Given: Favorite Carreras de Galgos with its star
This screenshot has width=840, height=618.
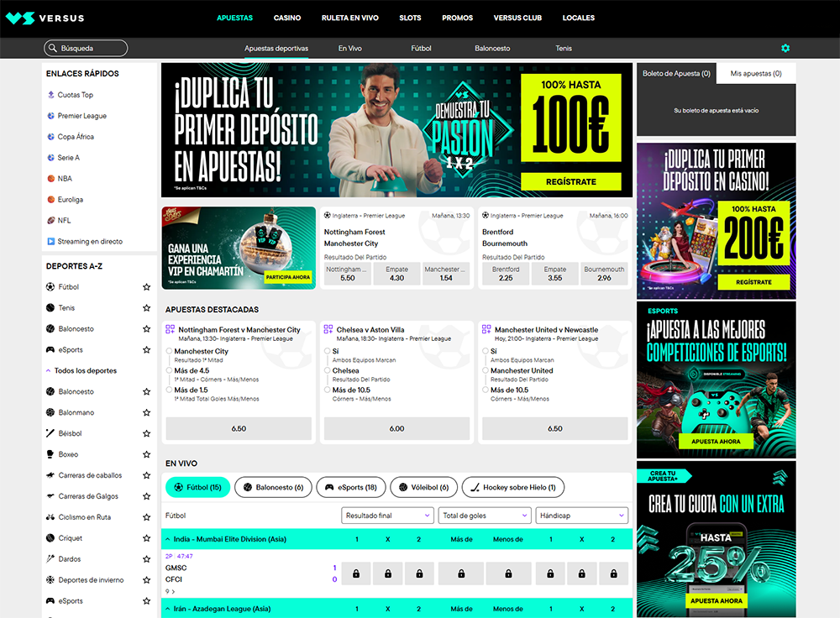Looking at the screenshot, I should click(147, 496).
